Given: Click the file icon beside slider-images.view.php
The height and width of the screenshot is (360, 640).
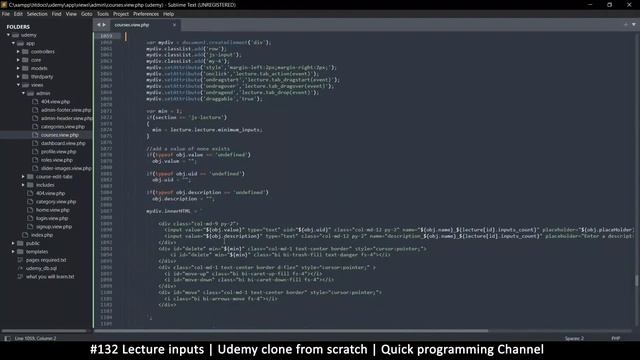Looking at the screenshot, I should coord(35,168).
